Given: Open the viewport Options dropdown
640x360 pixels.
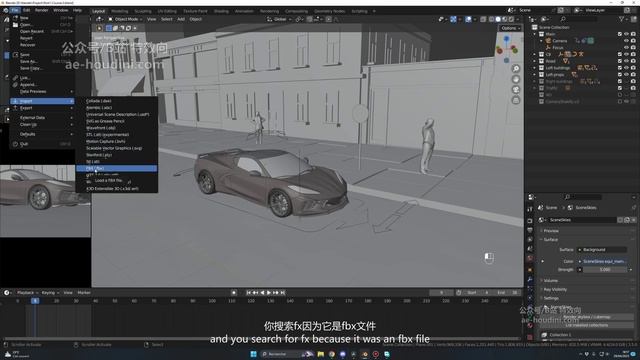Looking at the screenshot, I should pos(510,28).
